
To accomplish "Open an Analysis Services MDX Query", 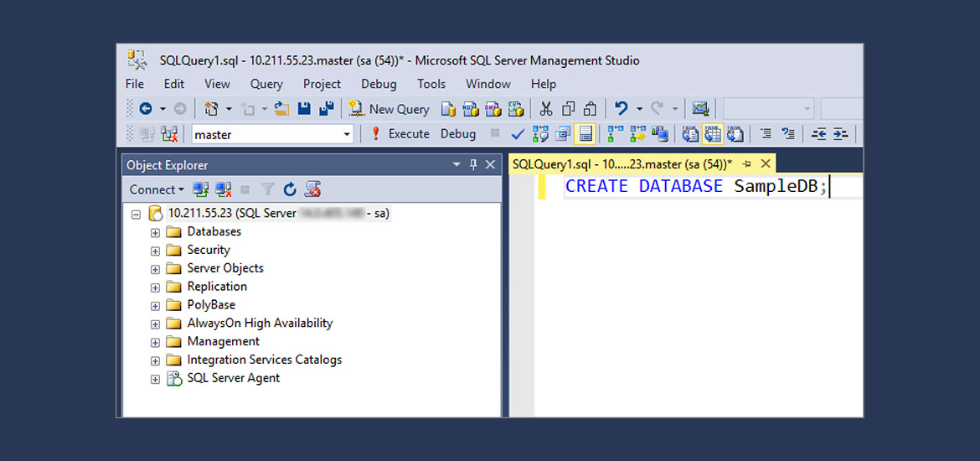I will (x=469, y=109).
